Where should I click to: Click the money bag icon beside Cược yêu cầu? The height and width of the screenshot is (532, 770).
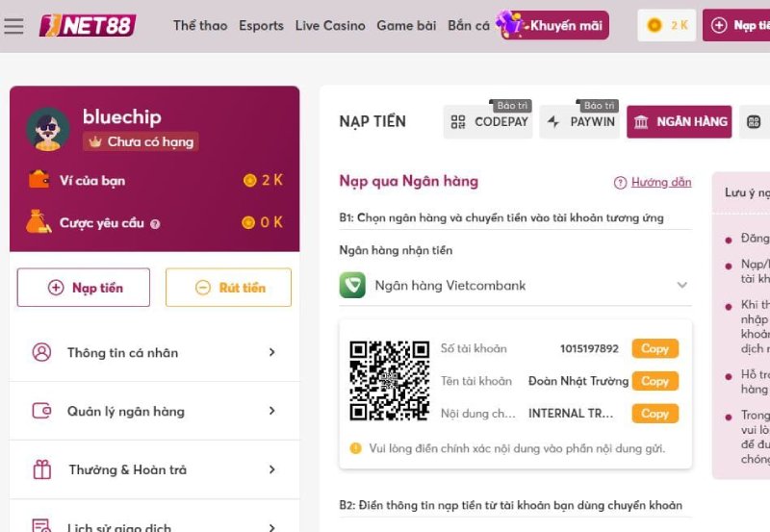coord(38,221)
